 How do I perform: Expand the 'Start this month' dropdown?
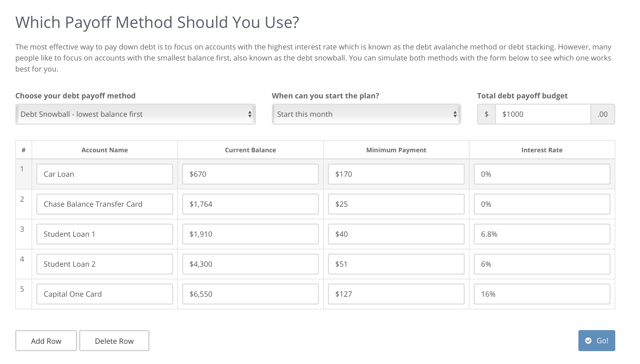366,114
